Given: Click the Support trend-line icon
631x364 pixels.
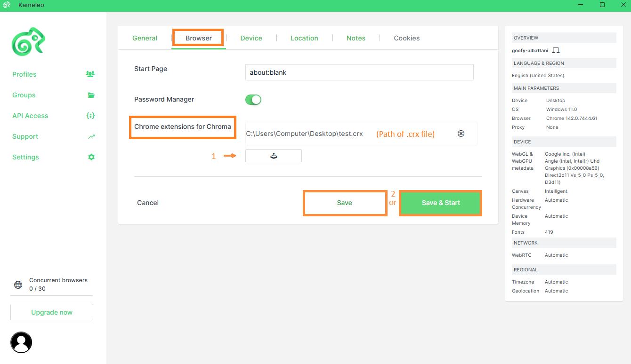Looking at the screenshot, I should [91, 136].
